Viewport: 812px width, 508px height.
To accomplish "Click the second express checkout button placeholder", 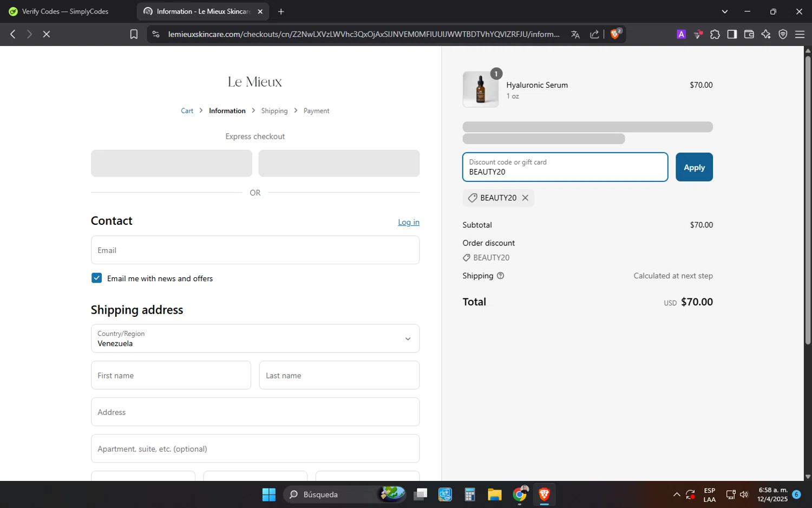I will coord(339,163).
